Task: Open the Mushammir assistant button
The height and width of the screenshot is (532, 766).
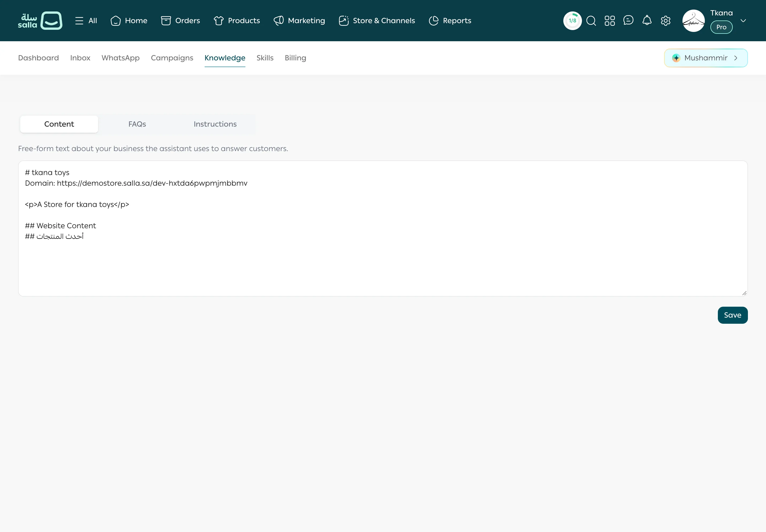Action: pyautogui.click(x=706, y=58)
